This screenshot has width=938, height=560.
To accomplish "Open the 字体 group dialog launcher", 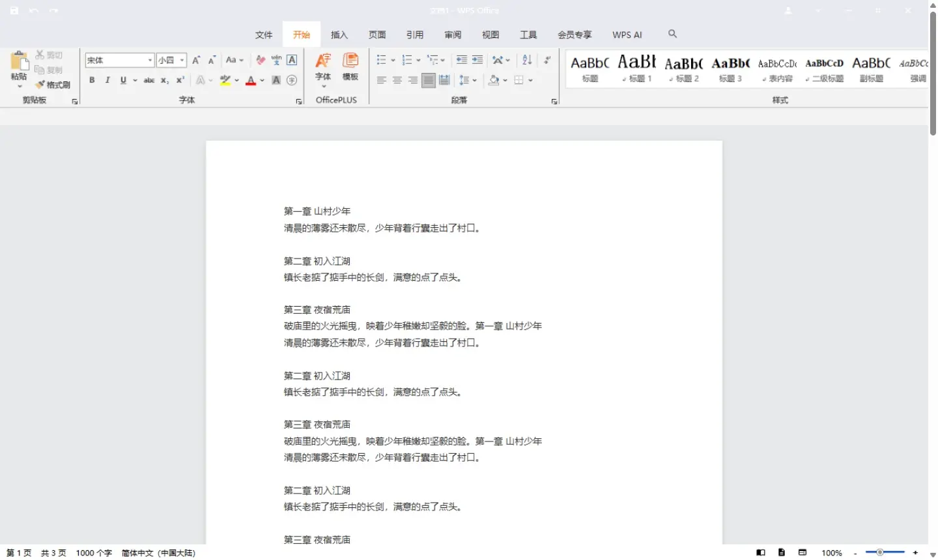I will [299, 102].
